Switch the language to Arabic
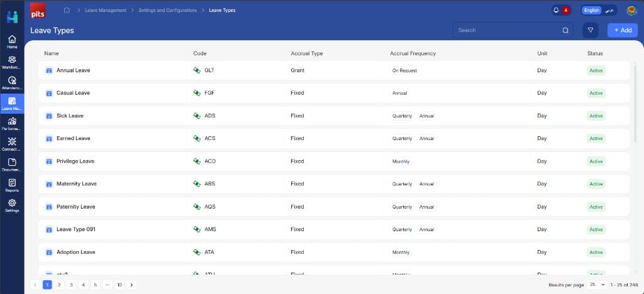 pos(609,10)
